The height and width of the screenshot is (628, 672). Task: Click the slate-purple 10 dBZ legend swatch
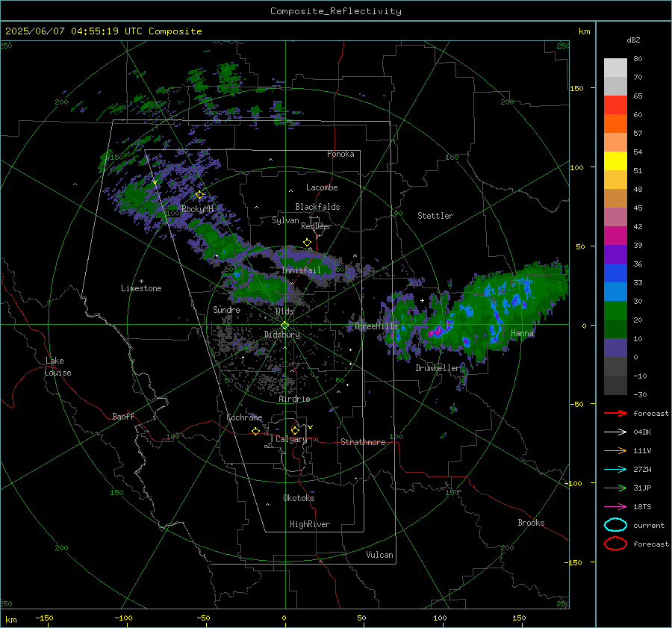pos(615,348)
